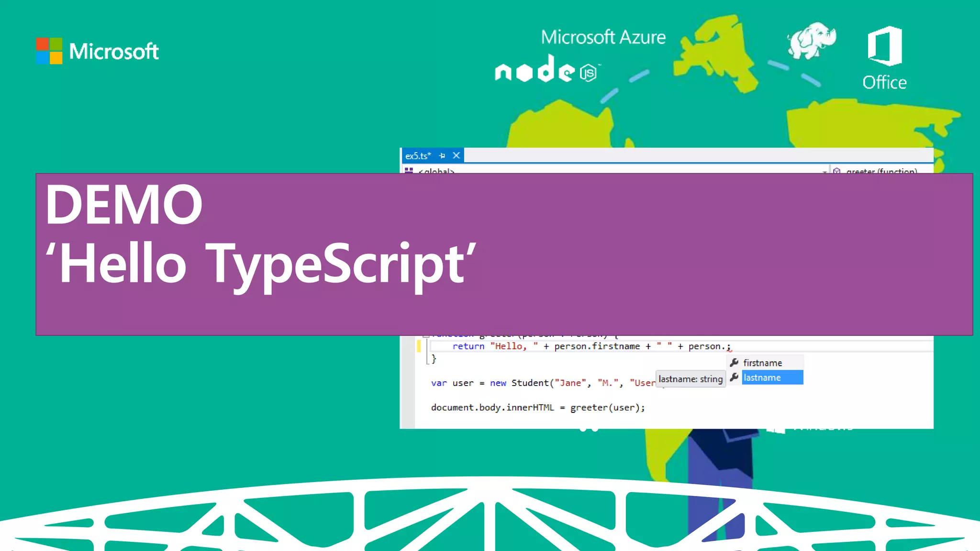Click the Hadoop elephant logo
Viewport: 980px width, 551px height.
(x=811, y=40)
